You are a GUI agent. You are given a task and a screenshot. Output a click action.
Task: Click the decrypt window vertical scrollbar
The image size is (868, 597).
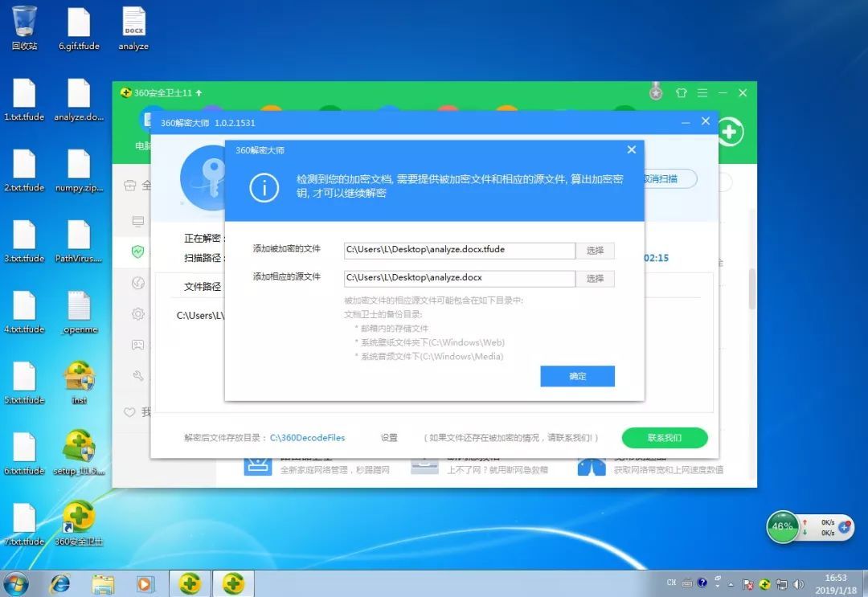[x=751, y=288]
